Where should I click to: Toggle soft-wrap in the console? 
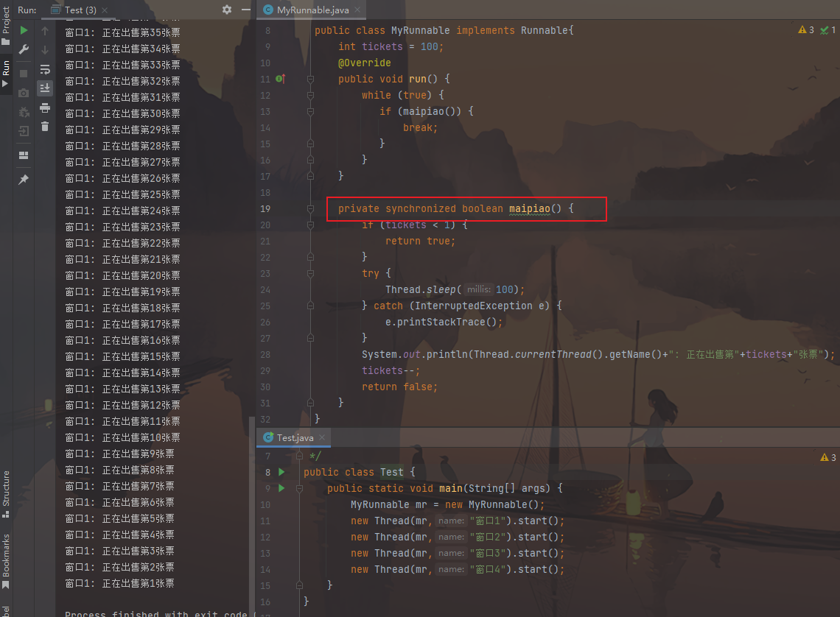click(45, 69)
